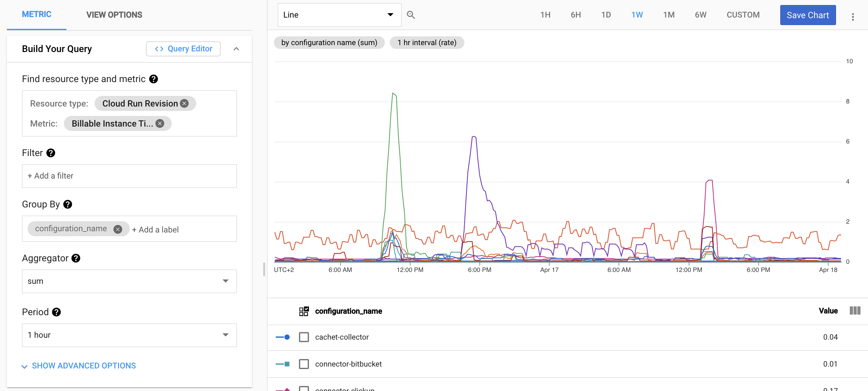Check the connector-bitbucket checkbox
Viewport: 868px width, 391px height.
(304, 364)
